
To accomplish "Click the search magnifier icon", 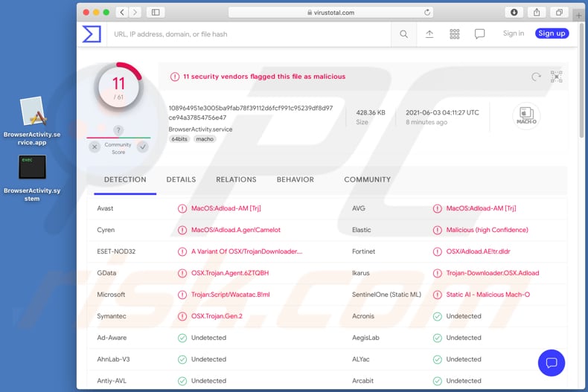I will [403, 33].
